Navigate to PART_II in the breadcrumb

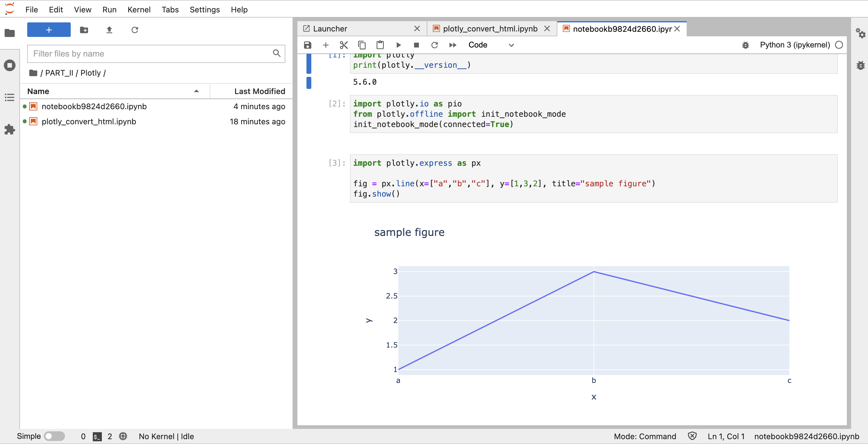point(59,73)
